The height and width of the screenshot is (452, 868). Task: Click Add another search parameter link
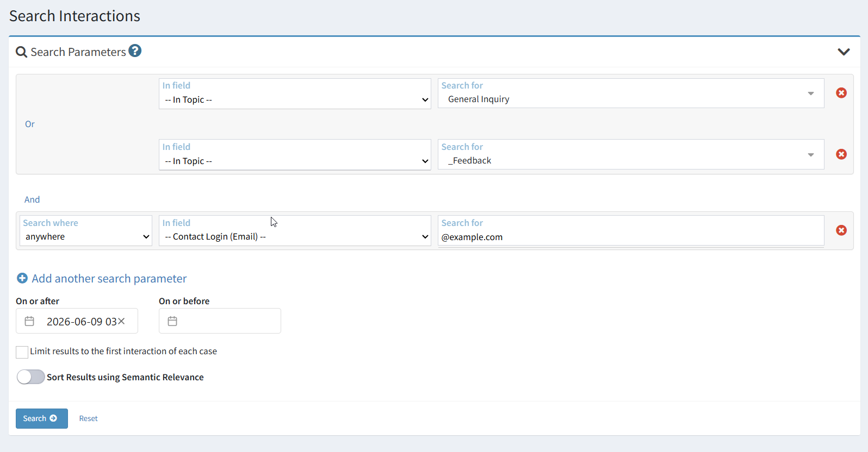click(x=109, y=278)
